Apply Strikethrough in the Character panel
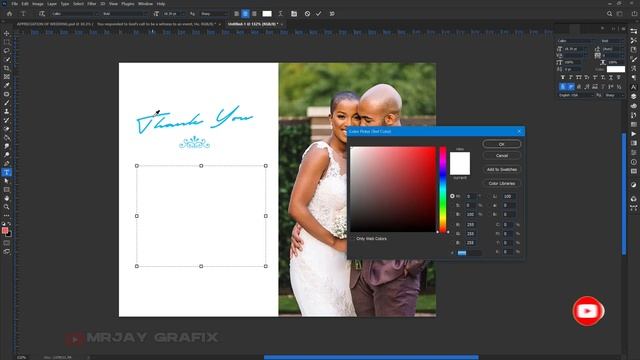 point(619,77)
